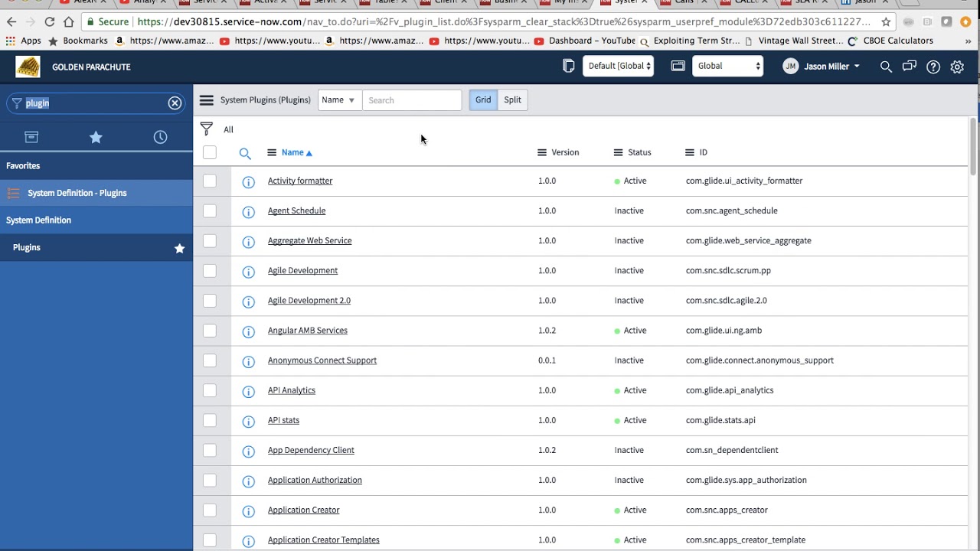Sort by the Name column header
The width and height of the screenshot is (980, 551).
pos(292,152)
